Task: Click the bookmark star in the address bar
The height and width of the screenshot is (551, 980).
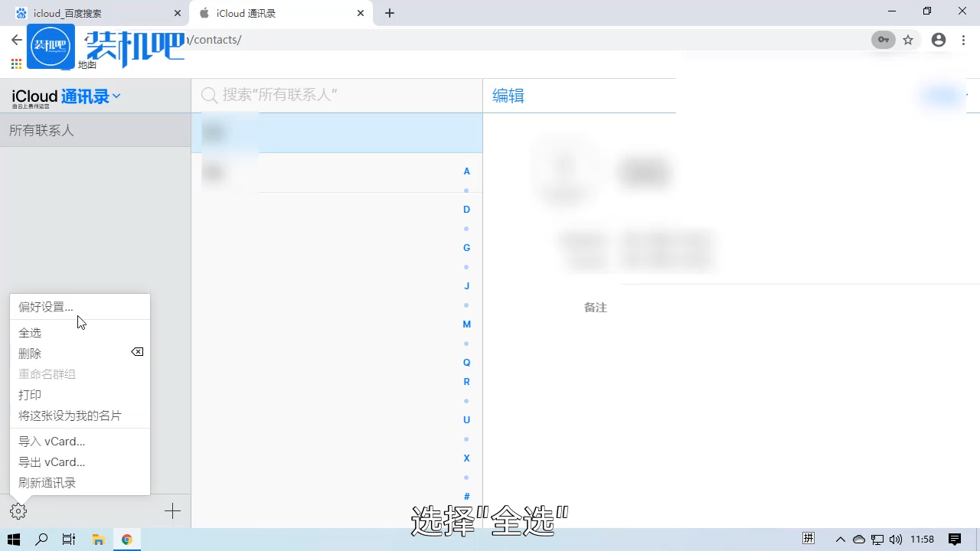Action: click(x=908, y=40)
